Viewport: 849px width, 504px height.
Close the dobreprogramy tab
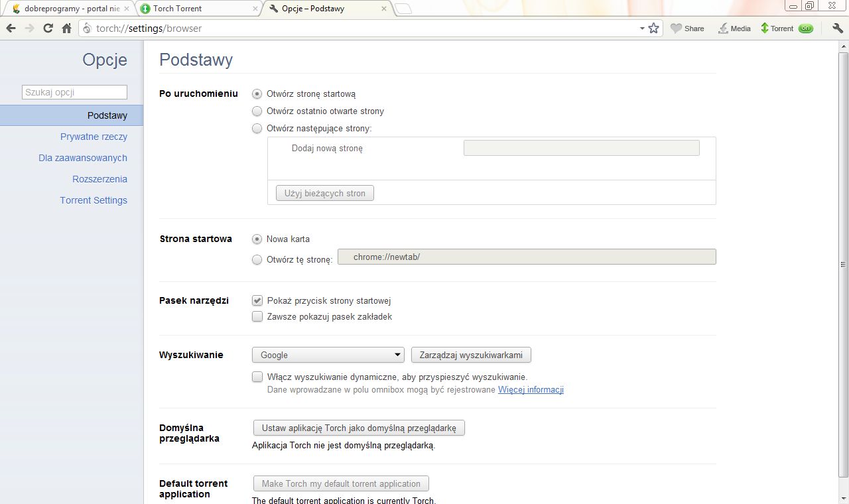coord(127,9)
